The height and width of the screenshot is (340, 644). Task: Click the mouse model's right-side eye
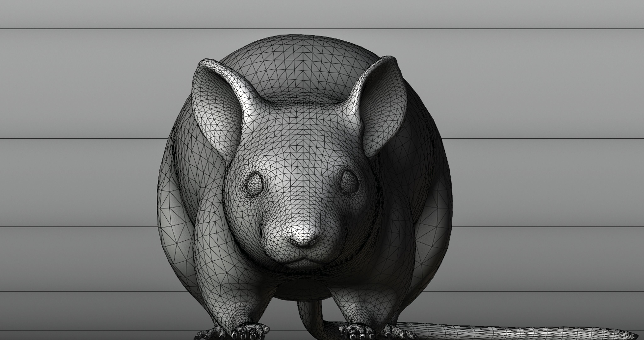[350, 181]
